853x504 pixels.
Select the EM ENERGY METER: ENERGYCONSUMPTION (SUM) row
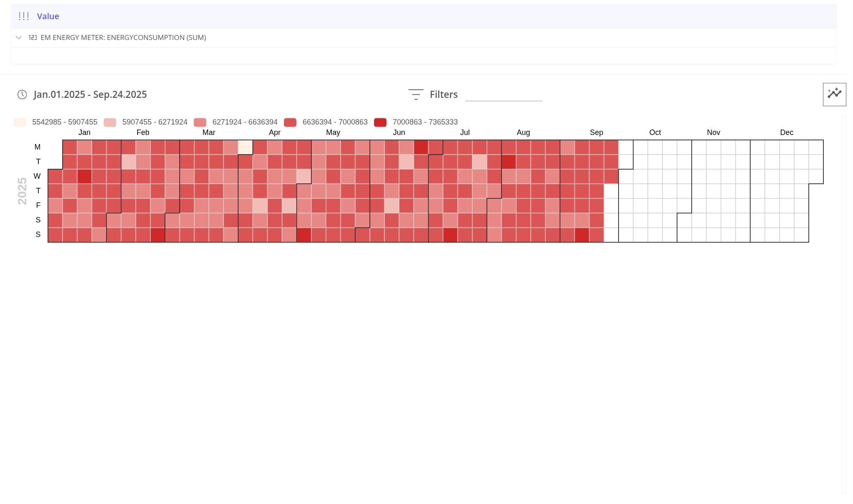424,37
